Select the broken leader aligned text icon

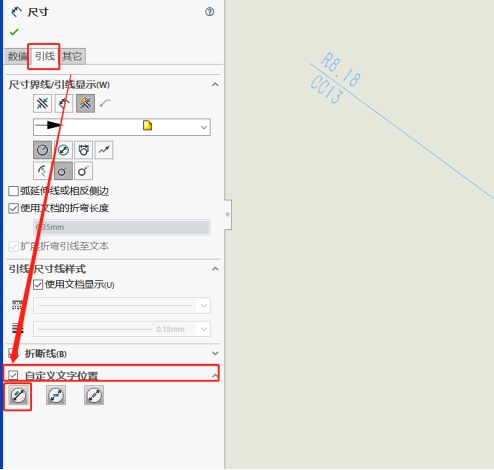94,396
